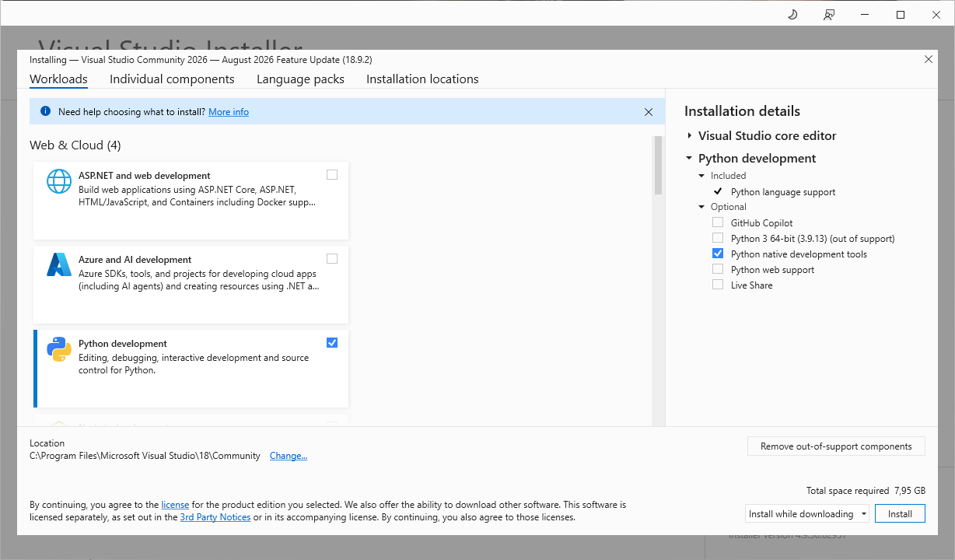Check the Azure and AI development workload
The width and height of the screenshot is (955, 560).
click(x=332, y=259)
